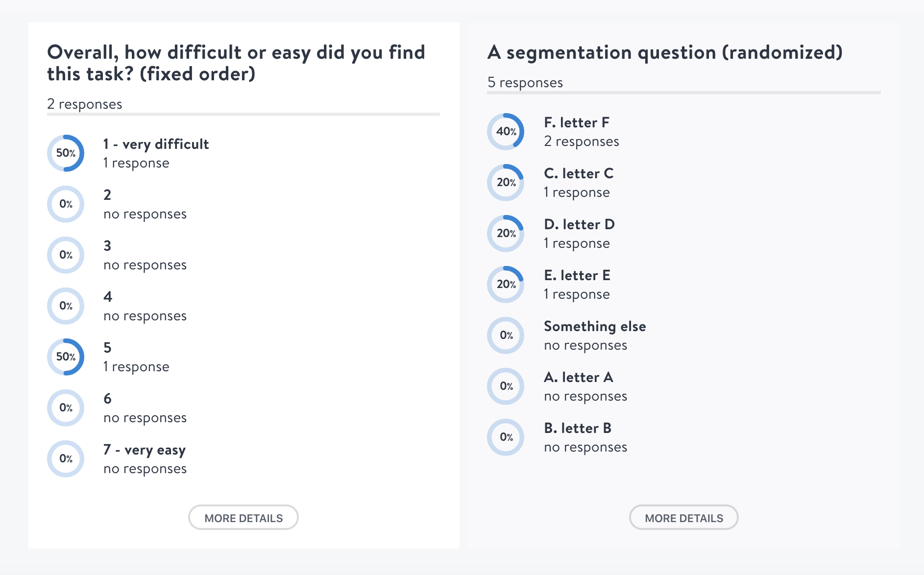Open More Details for the segmentation question
The width and height of the screenshot is (924, 575).
[683, 518]
